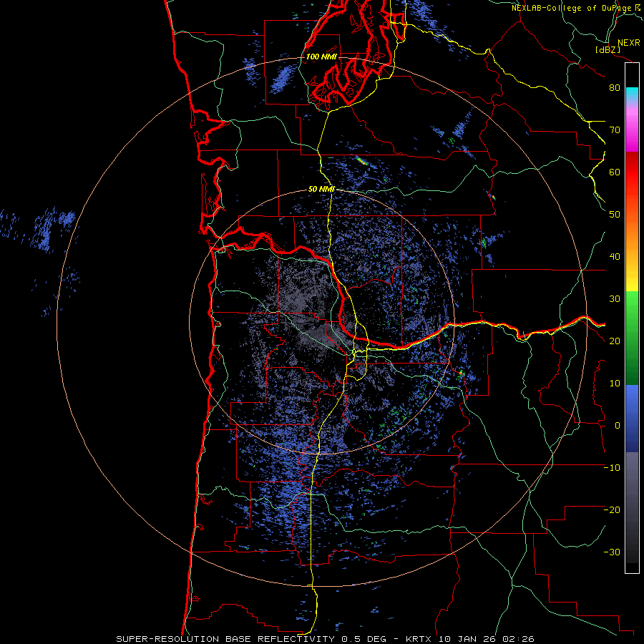Screen dimensions: 644x644
Task: Click the KRTX station identifier in the caption
Action: coord(420,639)
